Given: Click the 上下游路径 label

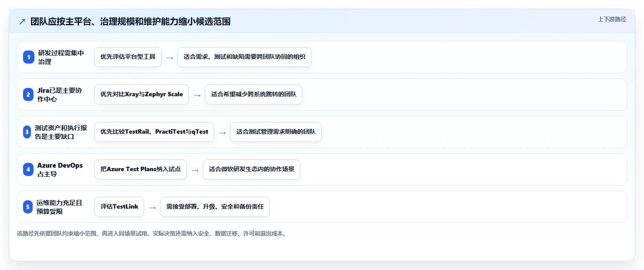Looking at the screenshot, I should 612,19.
